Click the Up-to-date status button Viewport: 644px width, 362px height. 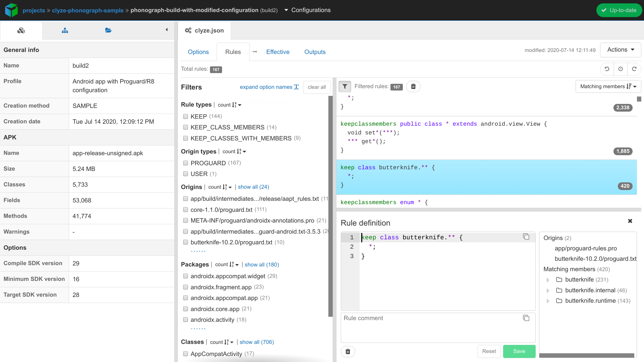(x=619, y=10)
